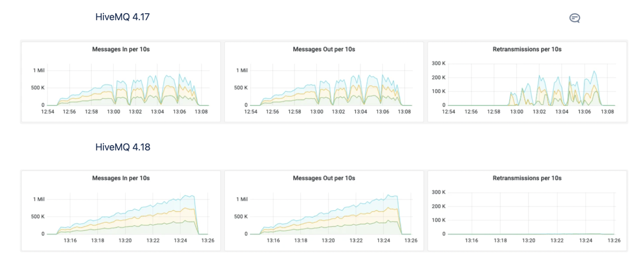Open HiveMQ 4.17 Retransmissions per 10s chart
The width and height of the screenshot is (644, 262).
tap(527, 82)
